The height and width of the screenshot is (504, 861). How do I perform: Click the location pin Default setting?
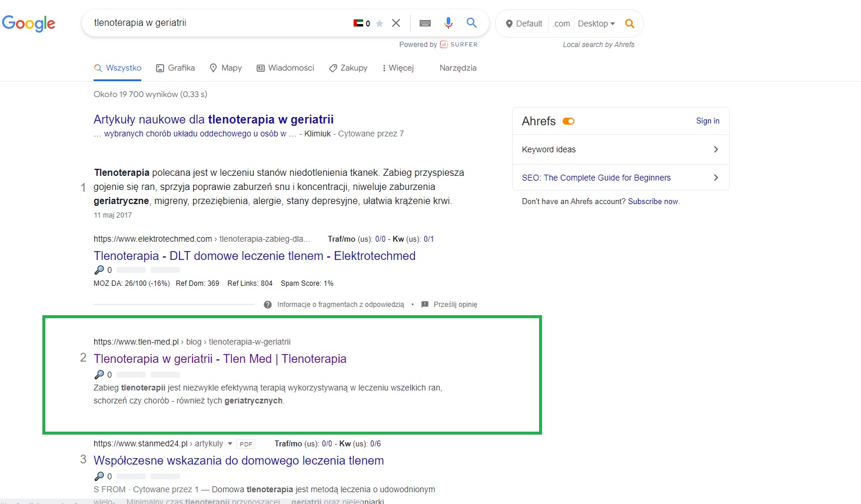(x=524, y=24)
